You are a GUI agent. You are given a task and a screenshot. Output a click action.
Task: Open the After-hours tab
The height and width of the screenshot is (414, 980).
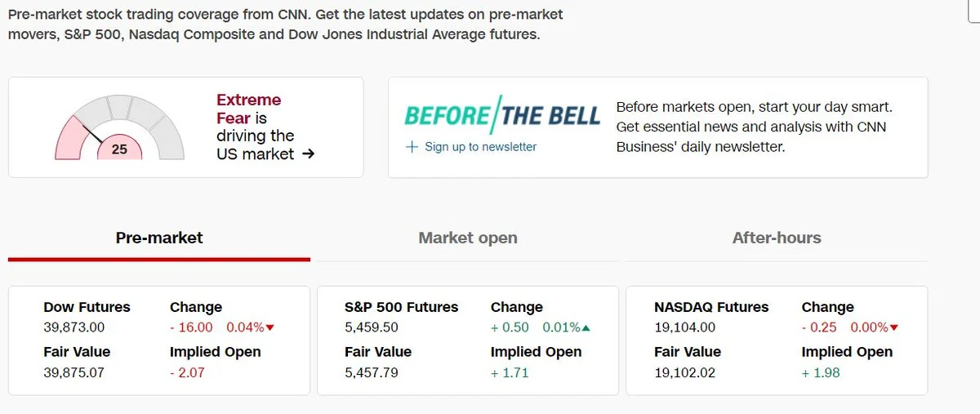pos(777,238)
